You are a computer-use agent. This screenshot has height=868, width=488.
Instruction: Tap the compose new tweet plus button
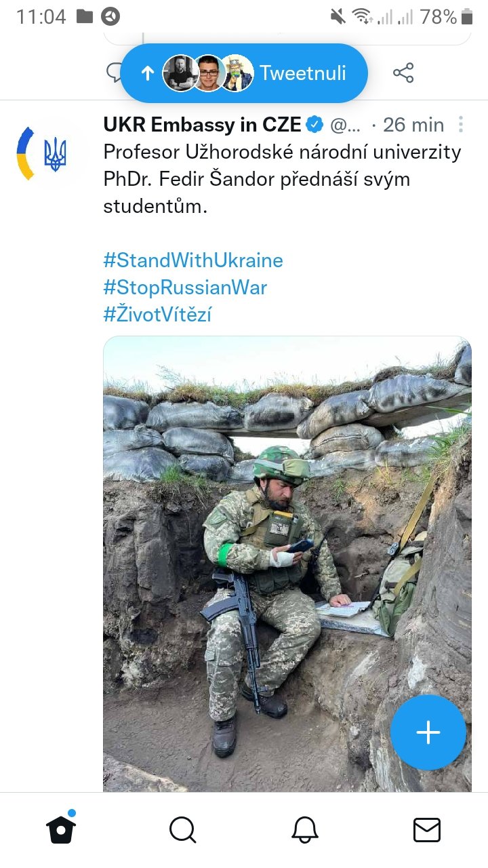(428, 732)
